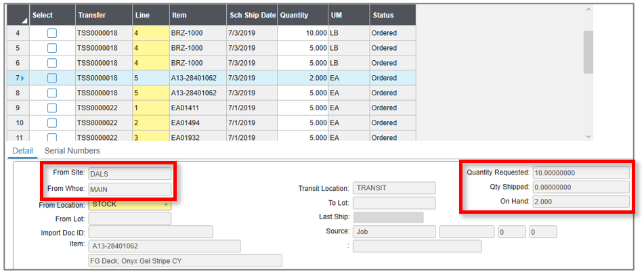Click UM cell EA in row 8
The height and width of the screenshot is (276, 644).
[x=349, y=93]
